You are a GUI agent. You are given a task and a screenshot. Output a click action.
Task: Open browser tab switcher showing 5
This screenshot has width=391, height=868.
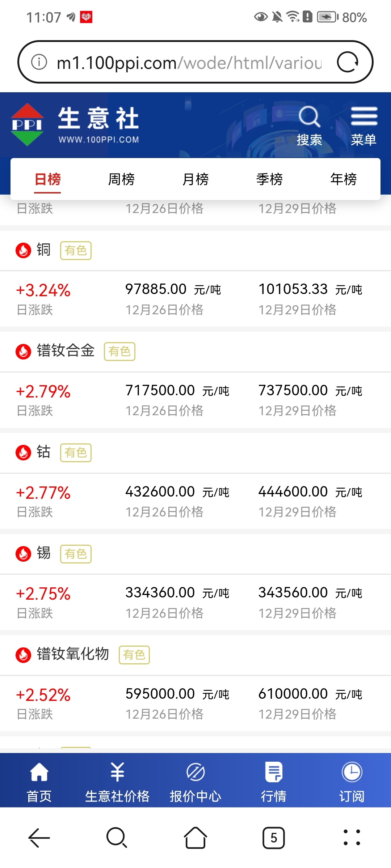[274, 838]
